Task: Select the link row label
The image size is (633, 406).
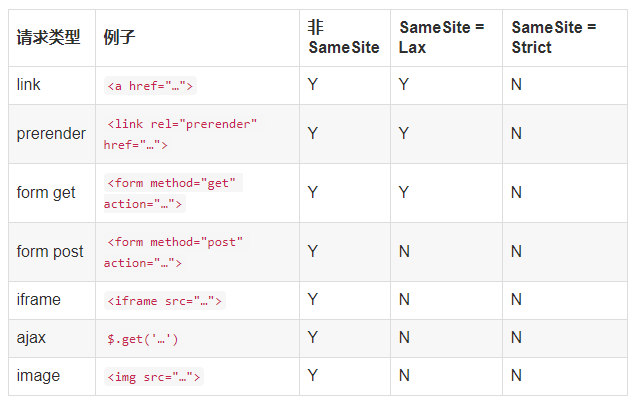Action: pyautogui.click(x=28, y=85)
